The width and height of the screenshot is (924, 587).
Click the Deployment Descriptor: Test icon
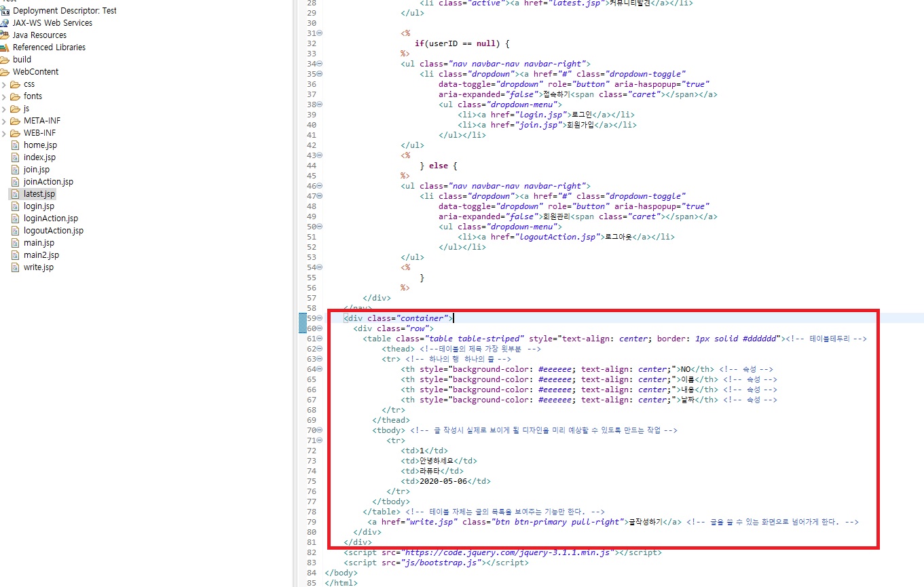(5, 11)
